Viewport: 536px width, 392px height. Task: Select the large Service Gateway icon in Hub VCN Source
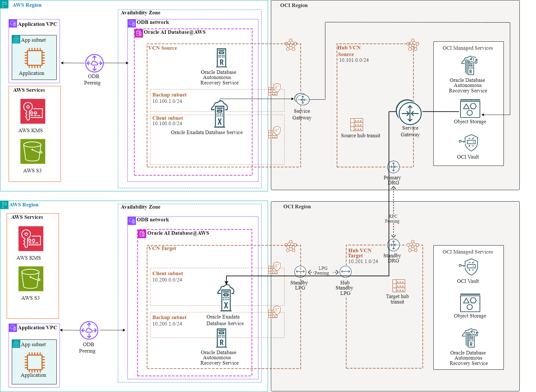coord(409,112)
